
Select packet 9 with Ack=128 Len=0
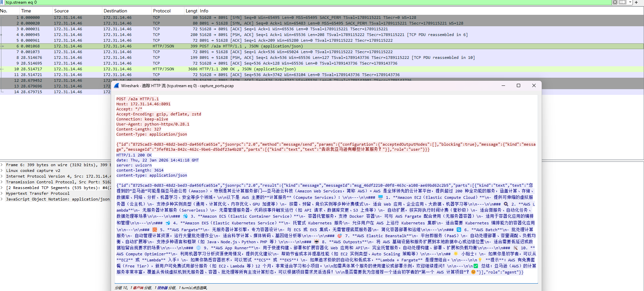(x=322, y=63)
